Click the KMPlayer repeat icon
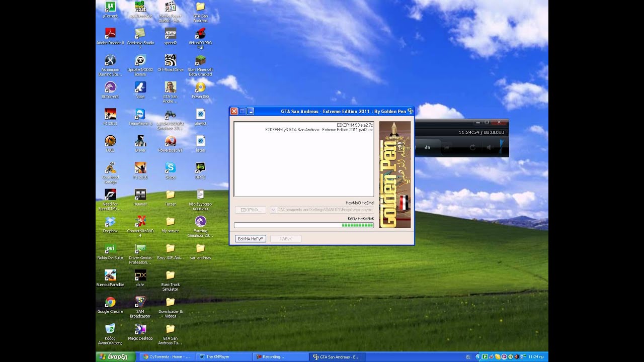The image size is (644, 362). (472, 147)
